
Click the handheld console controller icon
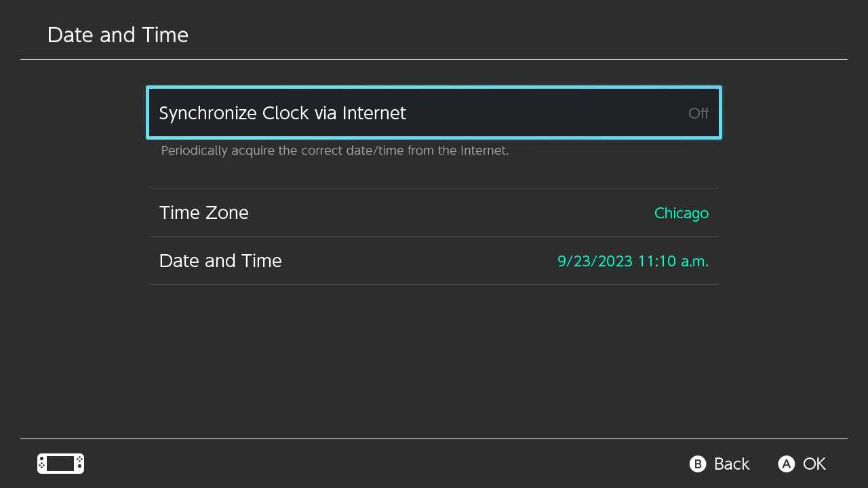[x=60, y=464]
